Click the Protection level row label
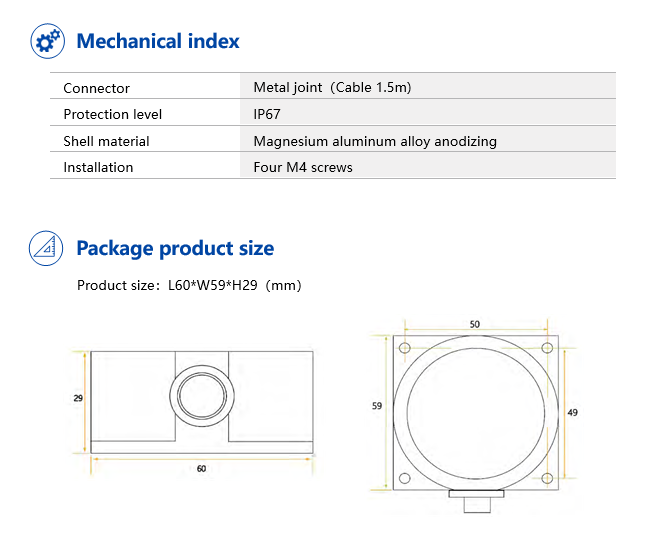Viewport: 658px width, 534px height. tap(112, 114)
